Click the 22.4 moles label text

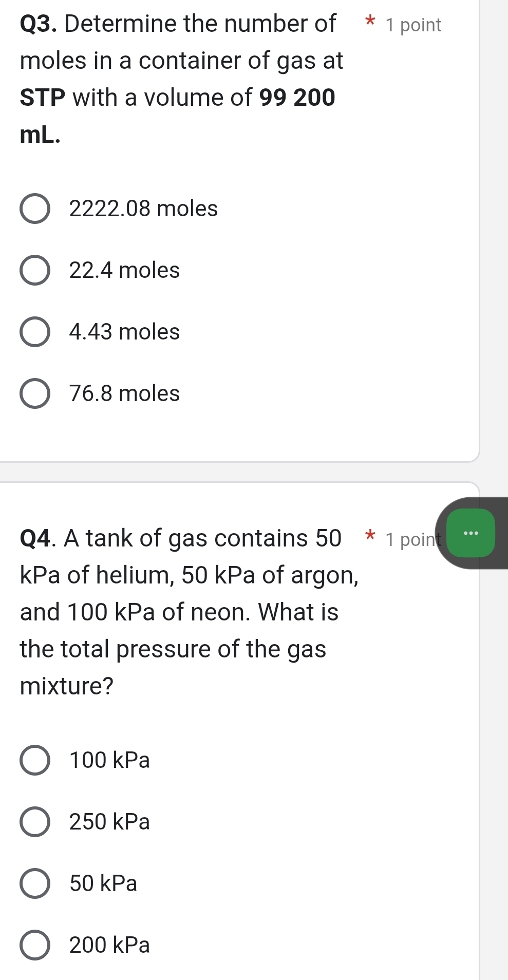pyautogui.click(x=124, y=271)
